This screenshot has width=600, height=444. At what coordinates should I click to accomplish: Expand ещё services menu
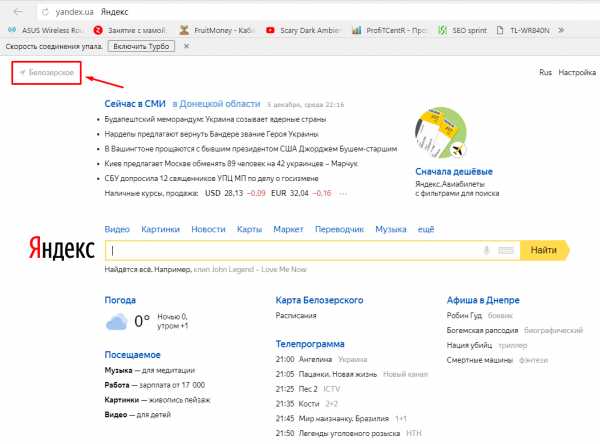[426, 229]
